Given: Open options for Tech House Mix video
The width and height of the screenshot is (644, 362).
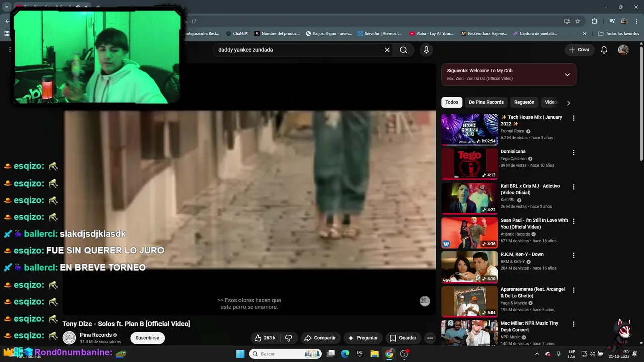Looking at the screenshot, I should (573, 118).
